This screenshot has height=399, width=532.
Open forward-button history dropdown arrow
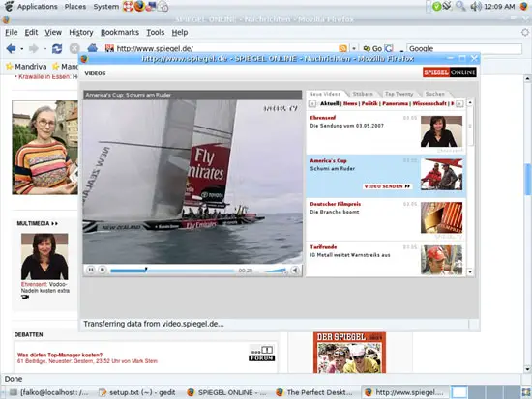(44, 49)
